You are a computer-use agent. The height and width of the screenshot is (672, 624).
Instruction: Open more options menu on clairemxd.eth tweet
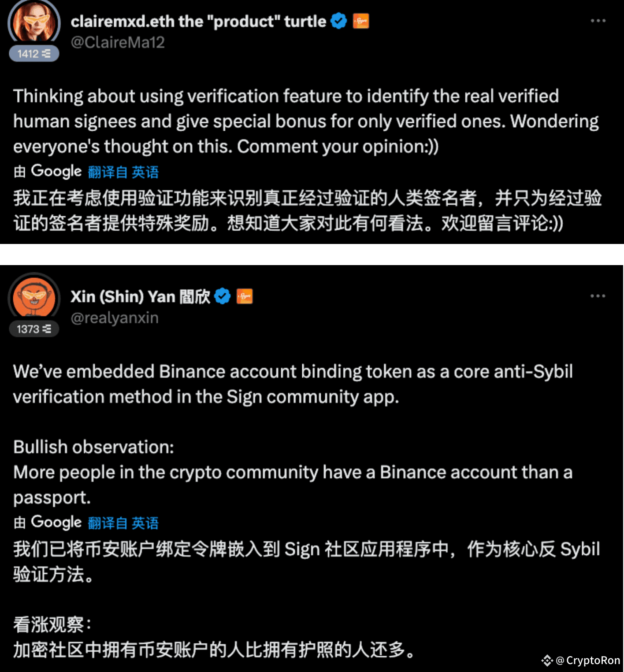tap(598, 21)
